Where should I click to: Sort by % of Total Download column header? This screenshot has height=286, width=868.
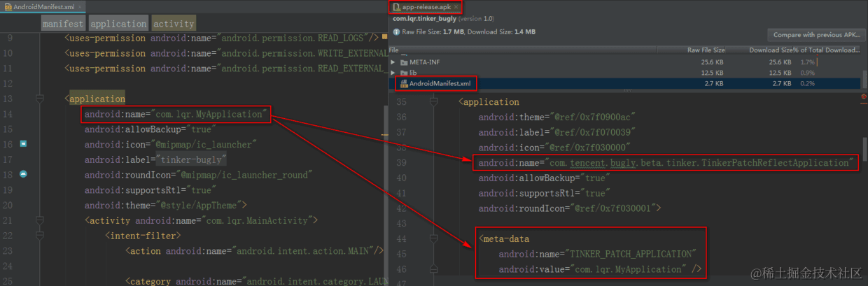(x=827, y=50)
